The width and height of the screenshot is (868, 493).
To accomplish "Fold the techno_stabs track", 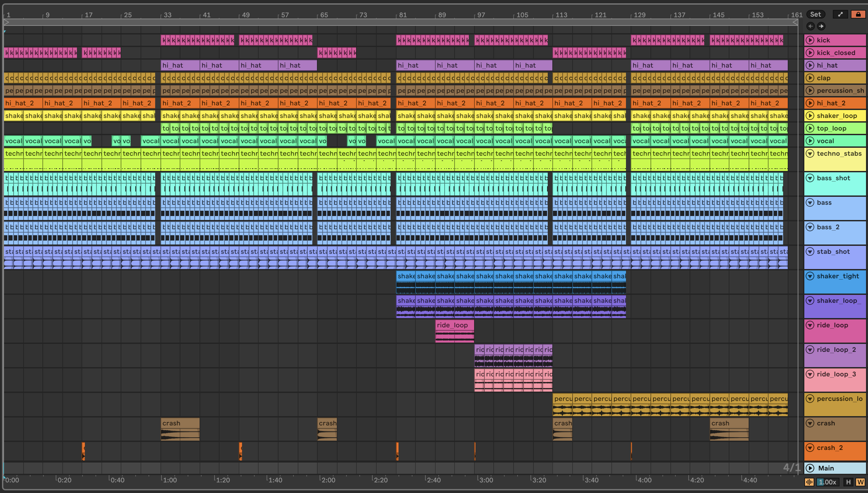I will (x=810, y=153).
